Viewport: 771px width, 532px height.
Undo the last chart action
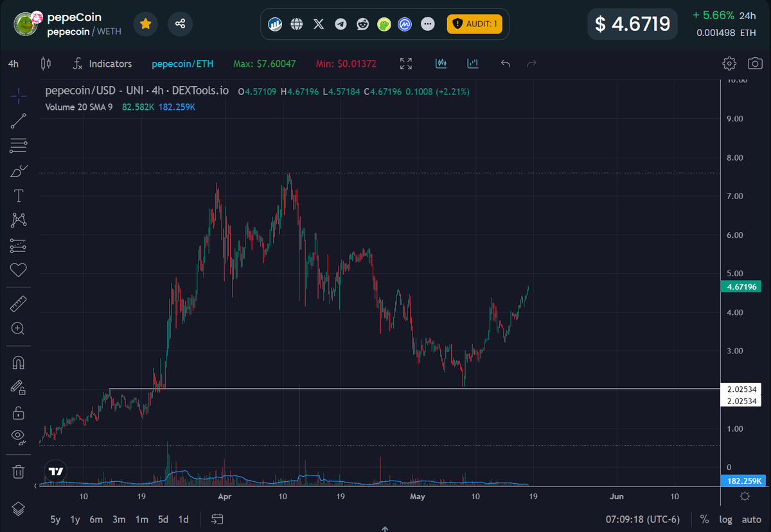(506, 64)
